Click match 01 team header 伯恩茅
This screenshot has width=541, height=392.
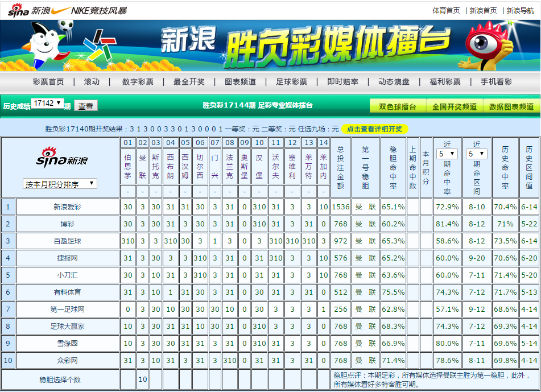point(127,166)
